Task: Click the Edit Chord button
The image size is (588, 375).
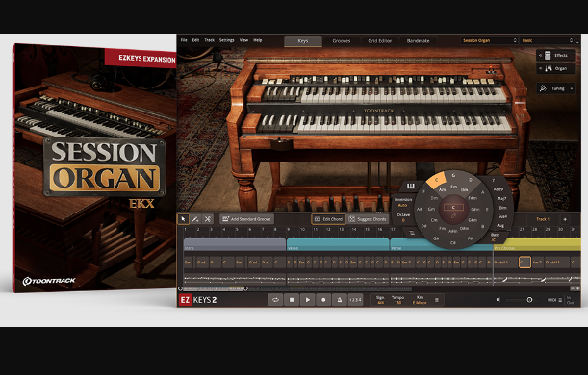Action: [x=328, y=219]
